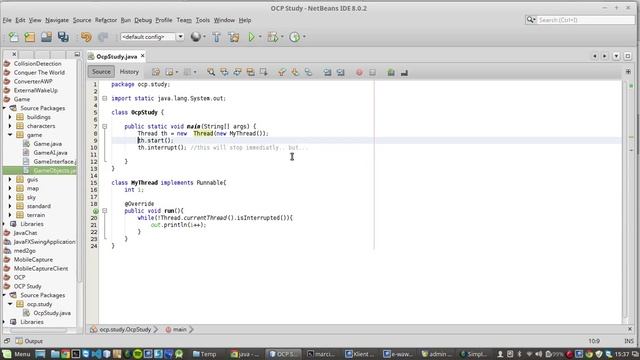Open the Refactor menu
640x360 pixels.
coord(106,20)
